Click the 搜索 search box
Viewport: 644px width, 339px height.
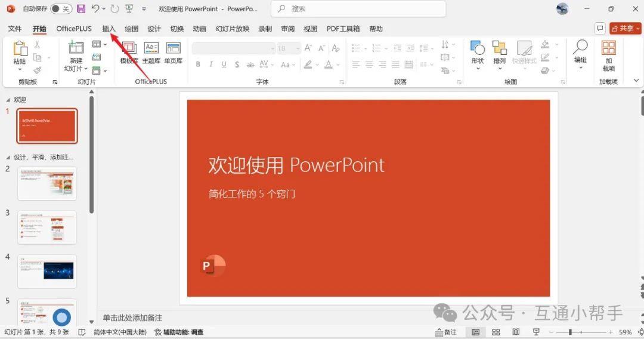coord(358,8)
